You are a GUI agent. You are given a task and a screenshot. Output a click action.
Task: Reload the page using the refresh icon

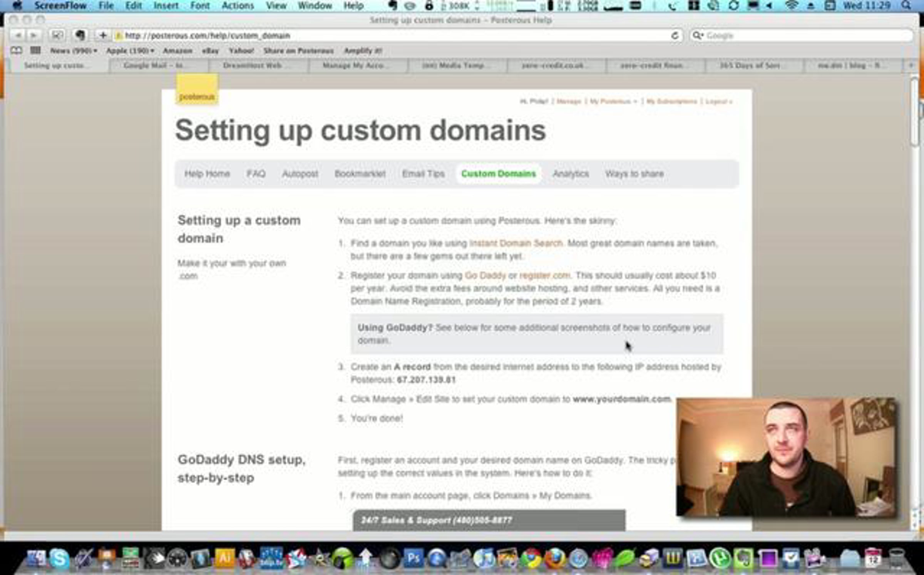point(674,35)
